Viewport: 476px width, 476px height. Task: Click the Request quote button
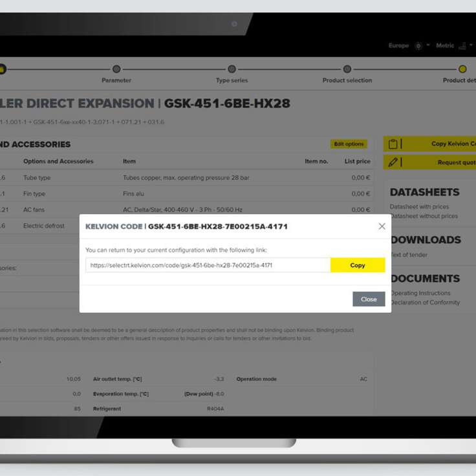tap(429, 162)
